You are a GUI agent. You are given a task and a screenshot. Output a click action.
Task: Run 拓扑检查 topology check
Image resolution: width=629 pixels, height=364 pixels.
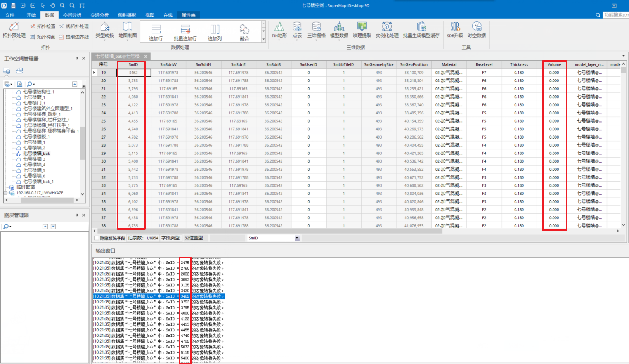(x=43, y=26)
